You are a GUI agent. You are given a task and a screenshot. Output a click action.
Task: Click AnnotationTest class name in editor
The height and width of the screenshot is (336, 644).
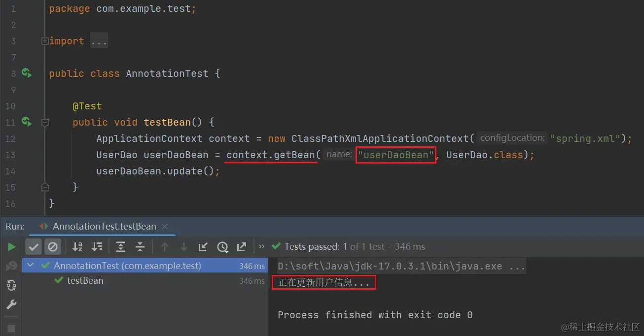tap(167, 73)
